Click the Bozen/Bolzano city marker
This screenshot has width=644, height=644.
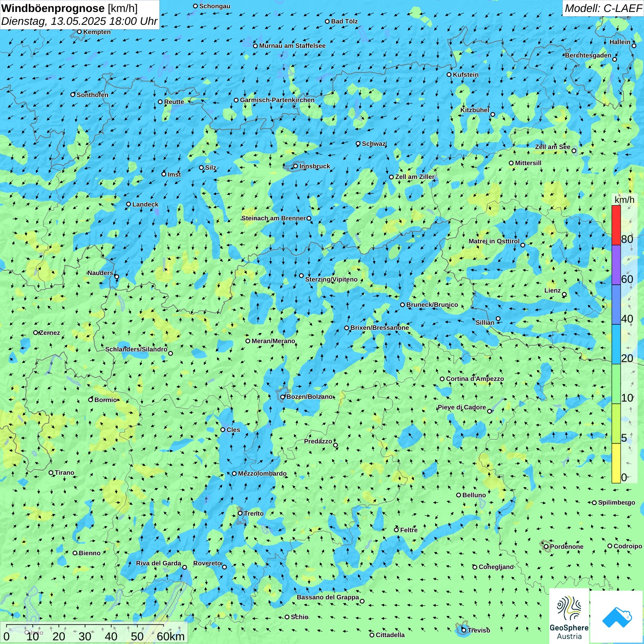(282, 397)
